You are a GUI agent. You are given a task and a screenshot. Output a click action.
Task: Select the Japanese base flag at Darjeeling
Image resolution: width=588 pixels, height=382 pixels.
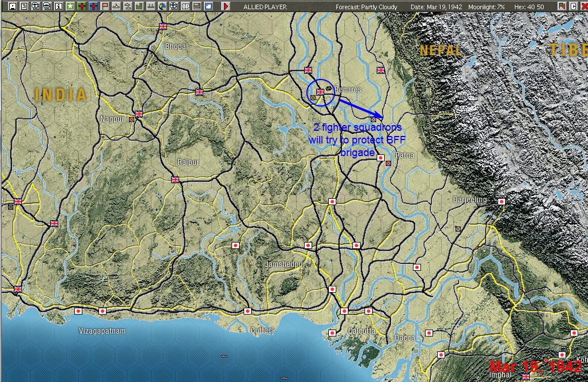click(502, 202)
